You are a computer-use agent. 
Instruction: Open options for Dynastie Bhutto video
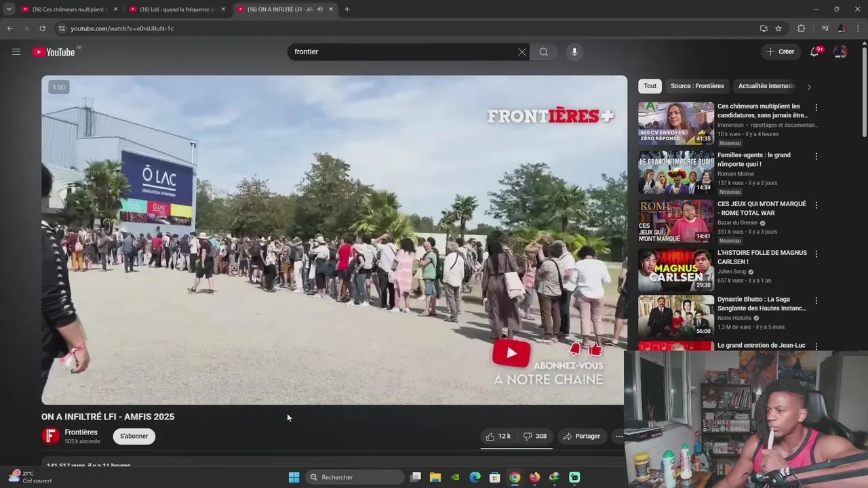pyautogui.click(x=816, y=300)
